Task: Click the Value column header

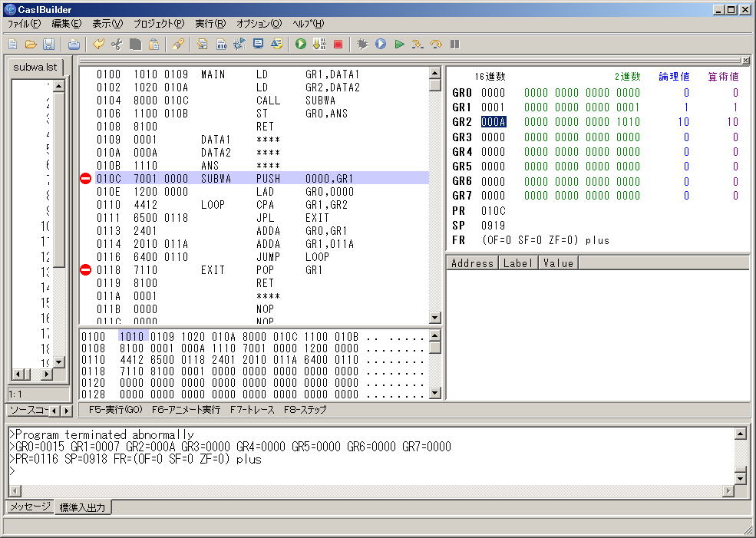Action: [557, 263]
